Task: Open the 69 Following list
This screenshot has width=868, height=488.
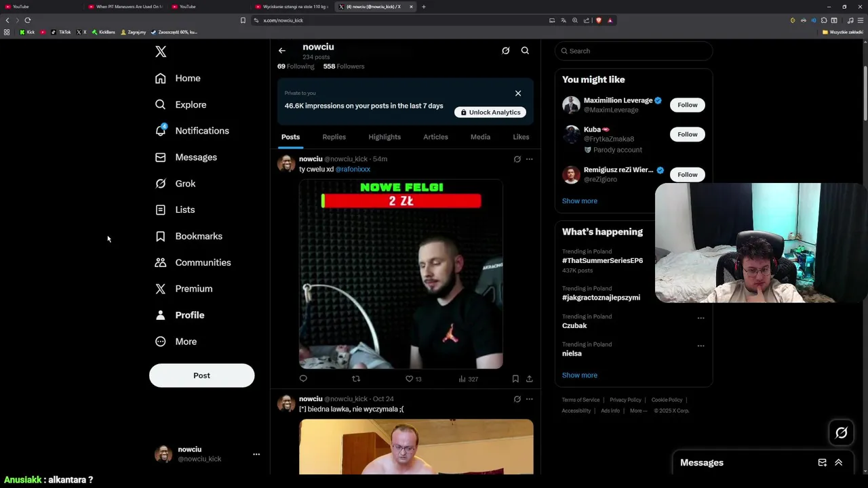Action: pos(296,66)
